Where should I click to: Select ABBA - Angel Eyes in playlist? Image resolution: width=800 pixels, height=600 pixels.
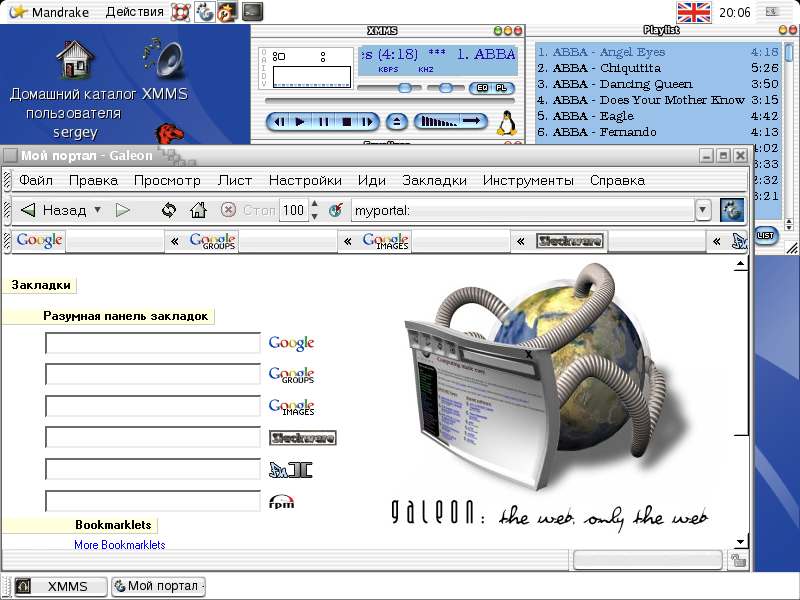click(658, 52)
